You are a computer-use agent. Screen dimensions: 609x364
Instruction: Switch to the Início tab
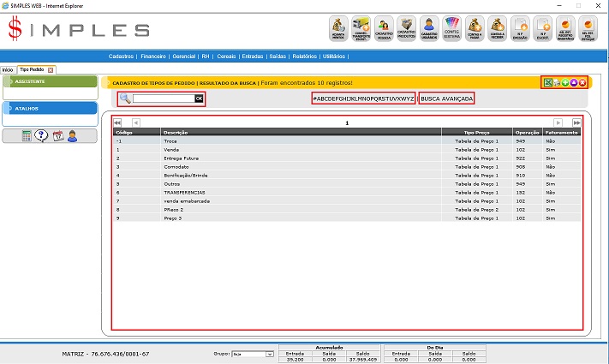click(x=8, y=69)
